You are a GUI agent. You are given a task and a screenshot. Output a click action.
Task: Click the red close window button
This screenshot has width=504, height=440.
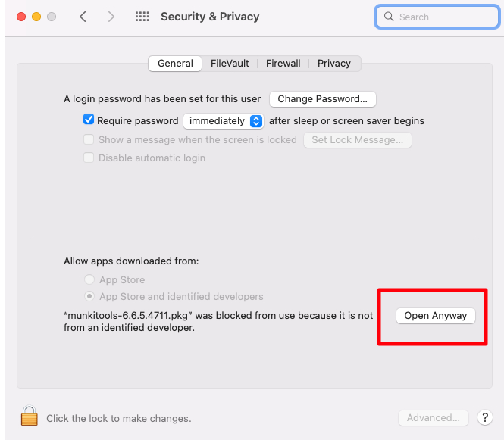tap(21, 17)
